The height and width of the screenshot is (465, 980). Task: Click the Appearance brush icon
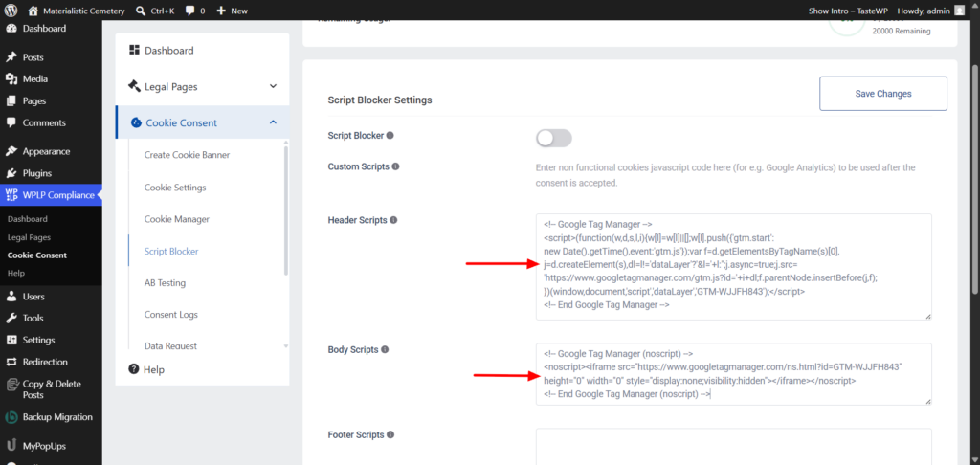[x=11, y=151]
